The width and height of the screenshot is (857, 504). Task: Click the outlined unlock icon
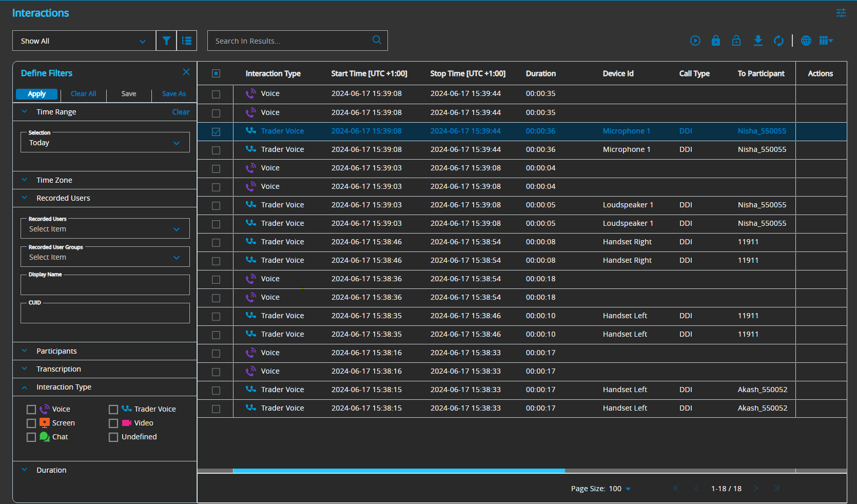click(x=736, y=41)
